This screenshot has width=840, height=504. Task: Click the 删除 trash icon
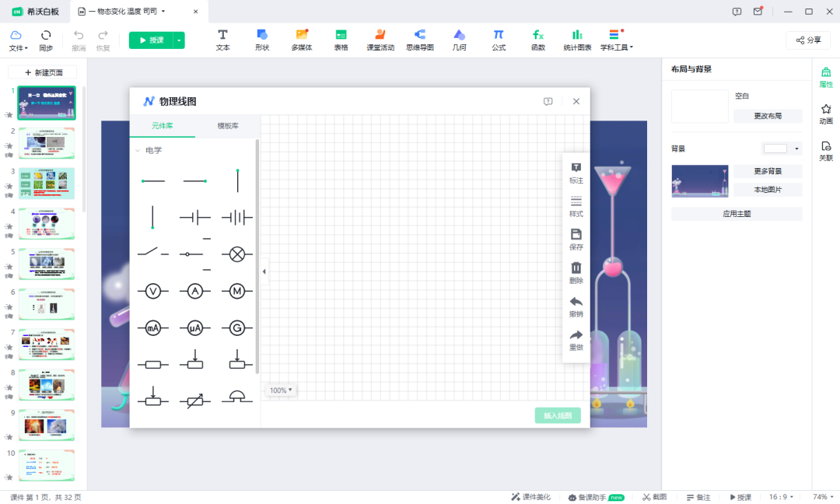pos(576,273)
